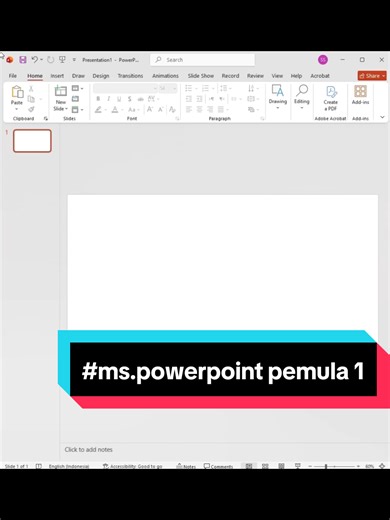Click the New Slide icon
Viewport: 390px width, 520px height.
(61, 91)
